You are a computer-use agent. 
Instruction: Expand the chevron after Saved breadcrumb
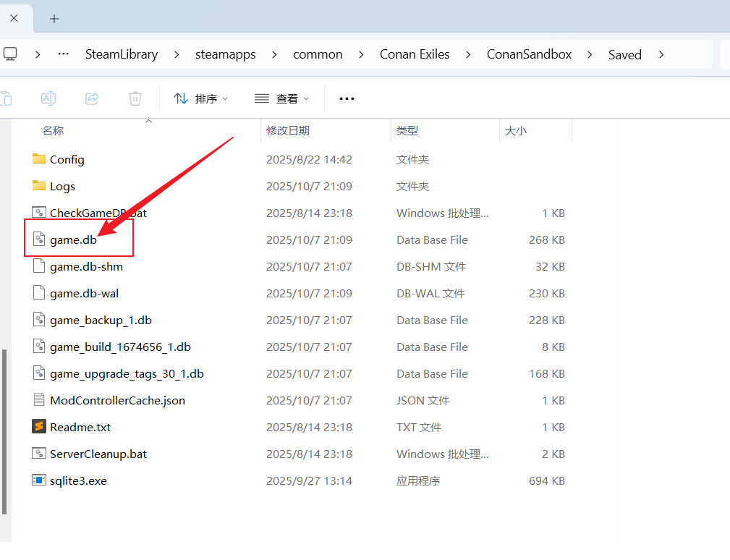pyautogui.click(x=660, y=54)
